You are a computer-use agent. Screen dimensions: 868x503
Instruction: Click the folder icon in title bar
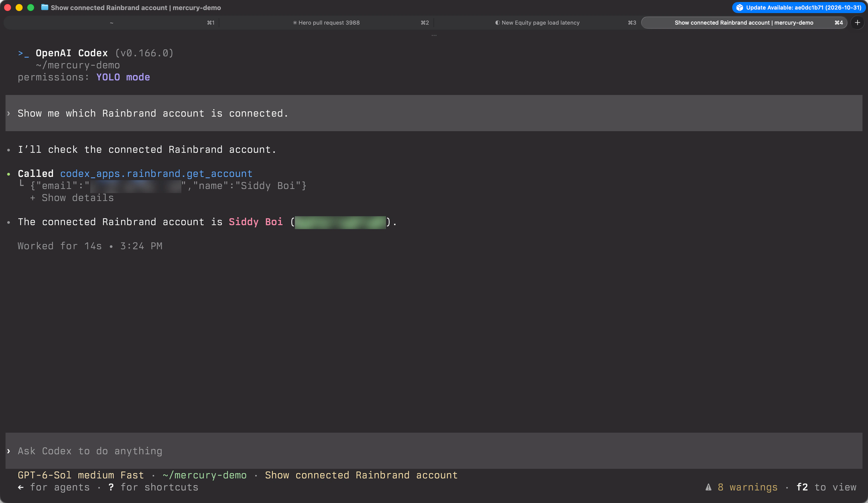(x=45, y=7)
